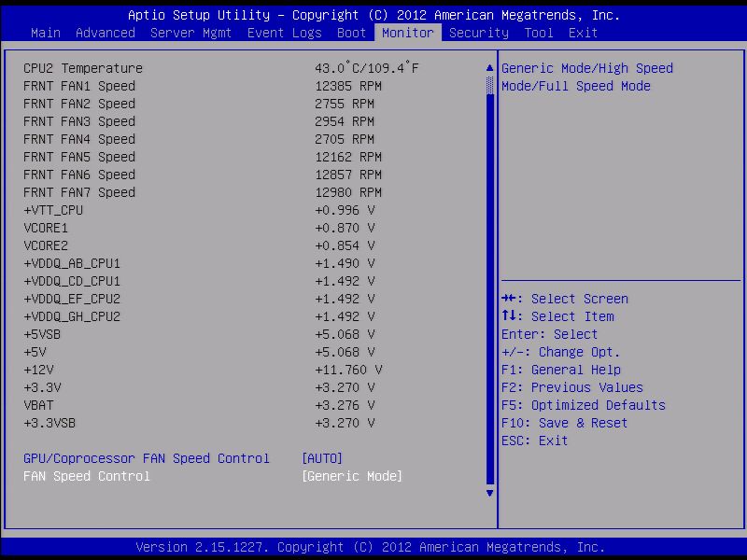The width and height of the screenshot is (747, 560).
Task: Select the GPU/Coprocessor FAN Speed Control option
Action: 147,458
